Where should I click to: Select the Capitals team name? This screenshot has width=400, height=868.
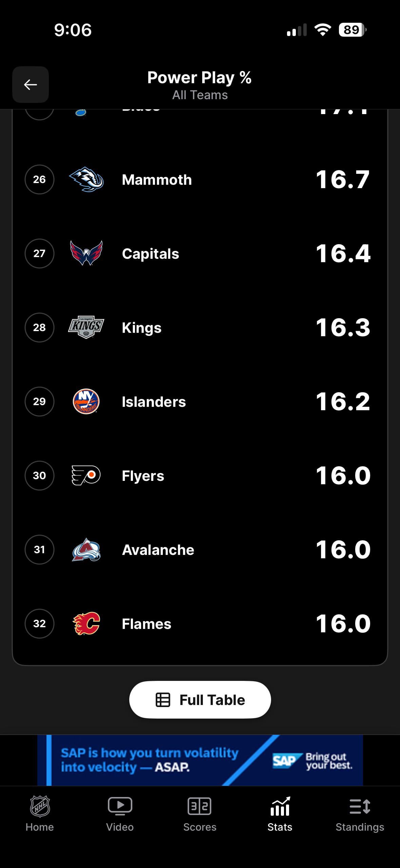(x=150, y=254)
